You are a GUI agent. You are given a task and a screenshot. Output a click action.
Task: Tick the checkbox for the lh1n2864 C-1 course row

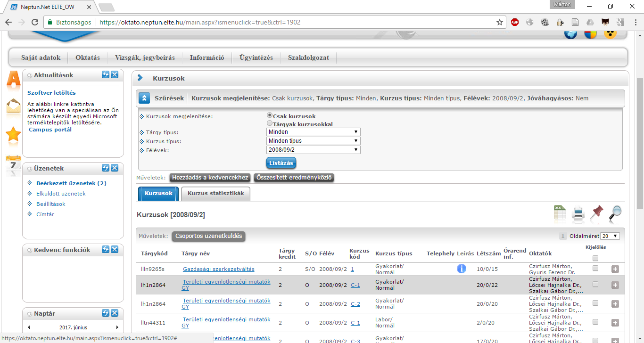tap(595, 285)
